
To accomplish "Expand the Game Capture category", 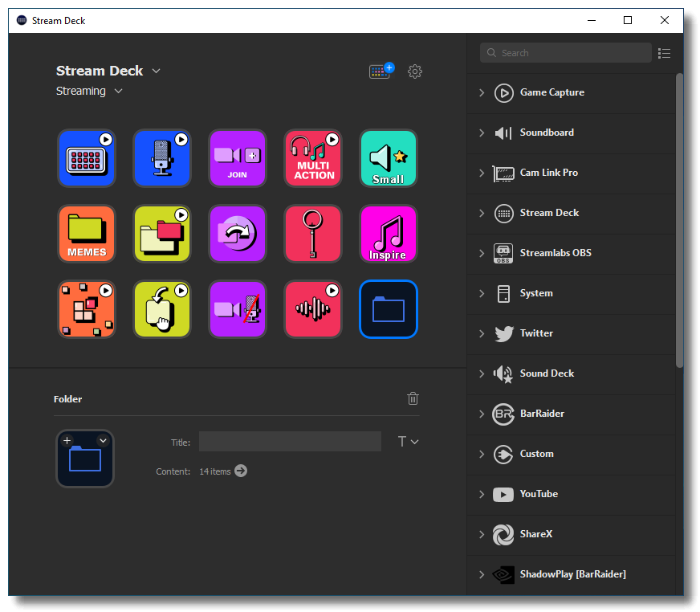I will pyautogui.click(x=482, y=93).
